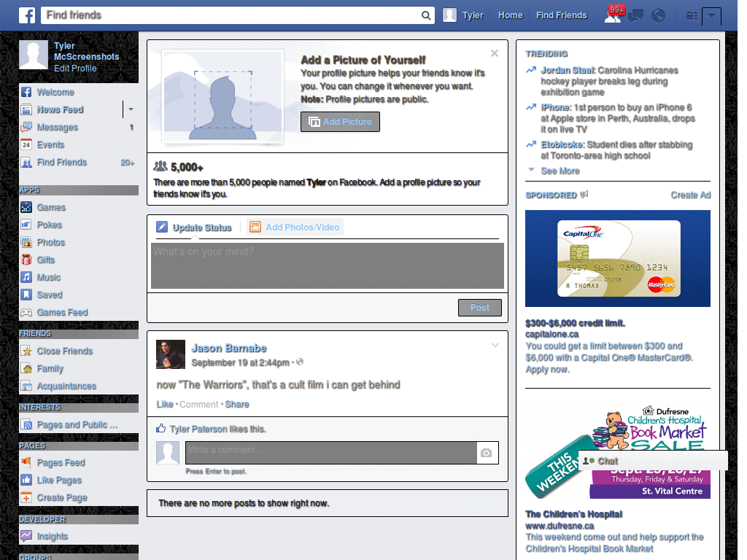
Task: Switch to Update Status tab
Action: pyautogui.click(x=194, y=227)
